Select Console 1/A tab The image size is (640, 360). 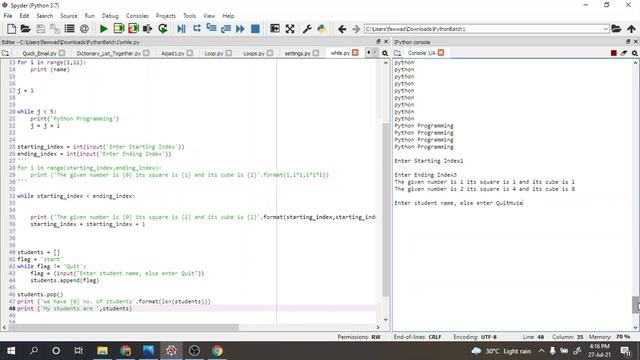click(421, 53)
